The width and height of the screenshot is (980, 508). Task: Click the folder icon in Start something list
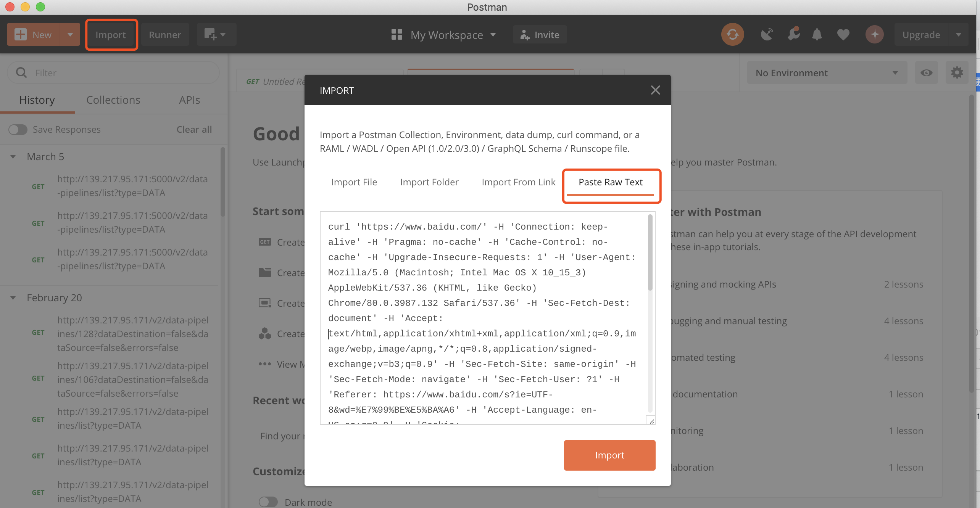(x=265, y=272)
